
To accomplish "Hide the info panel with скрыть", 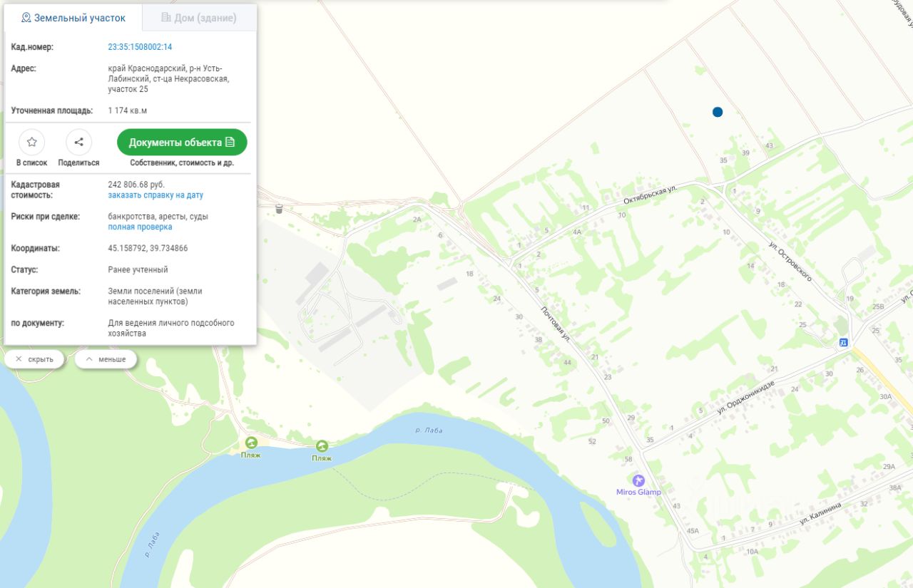I will point(34,359).
